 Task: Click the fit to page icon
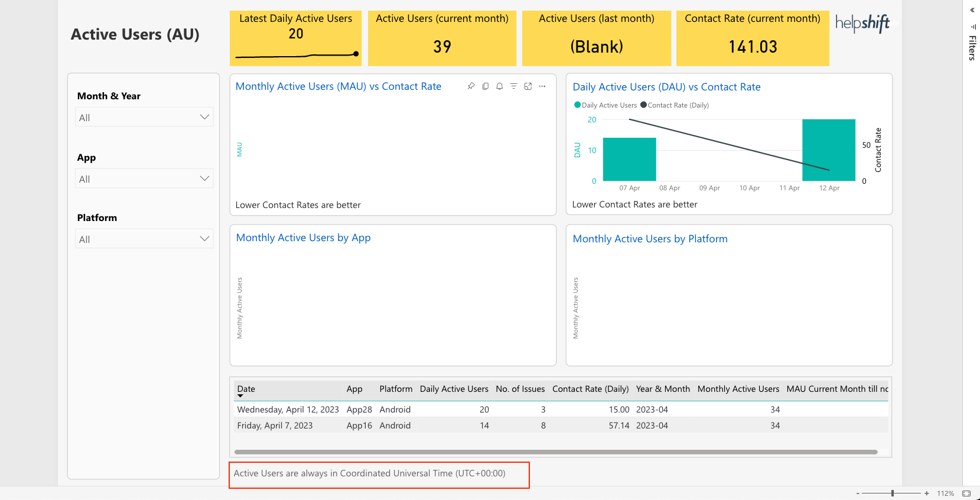tap(966, 493)
